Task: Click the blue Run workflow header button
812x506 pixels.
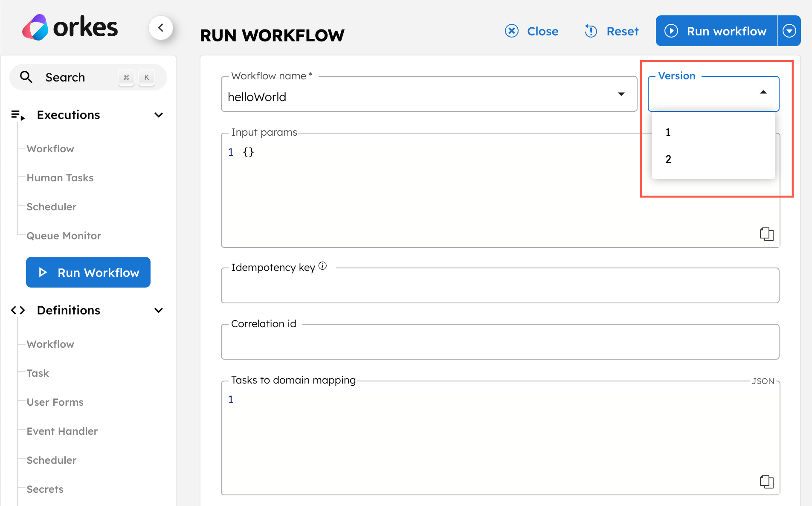Action: (x=716, y=31)
